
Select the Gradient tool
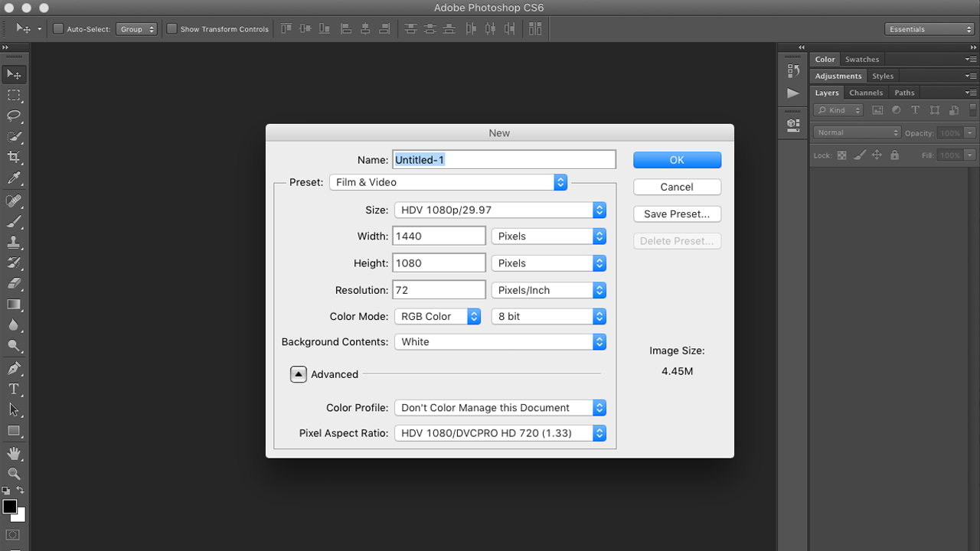[x=14, y=304]
